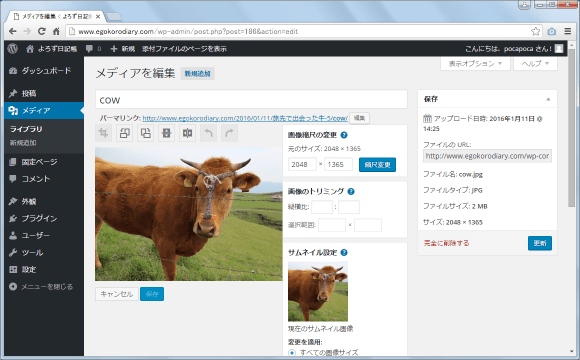Open コメント sidebar menu

coord(44,179)
